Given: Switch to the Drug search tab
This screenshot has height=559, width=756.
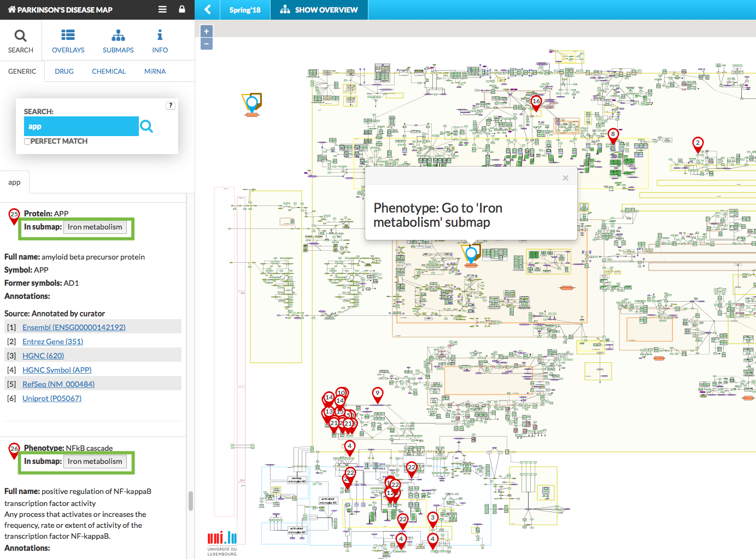Looking at the screenshot, I should coord(64,72).
